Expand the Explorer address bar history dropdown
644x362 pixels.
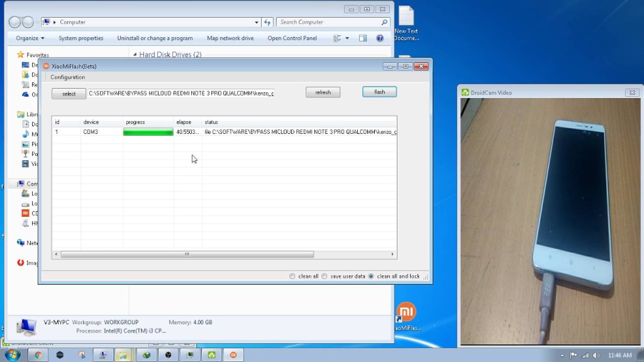click(257, 22)
